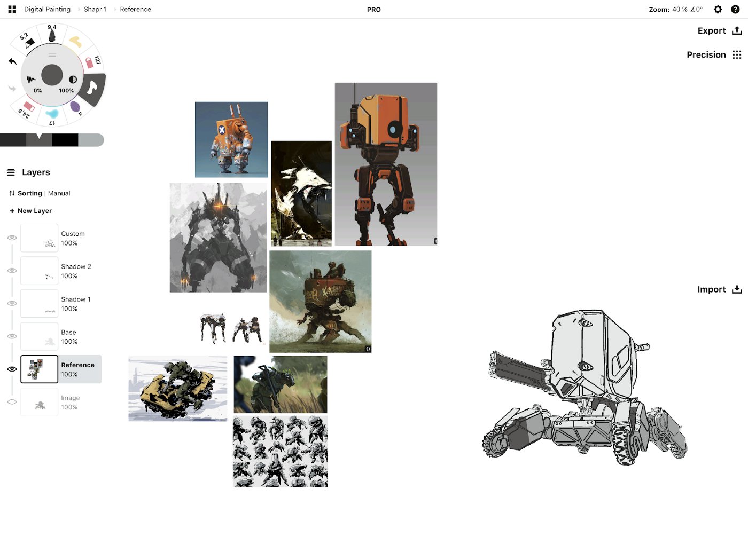Click the gray horned monster reference image
This screenshot has height=560, width=748.
(218, 238)
